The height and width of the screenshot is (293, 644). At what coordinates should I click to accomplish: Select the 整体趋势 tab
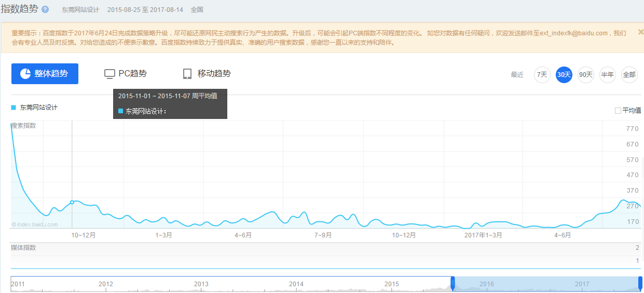pyautogui.click(x=45, y=74)
